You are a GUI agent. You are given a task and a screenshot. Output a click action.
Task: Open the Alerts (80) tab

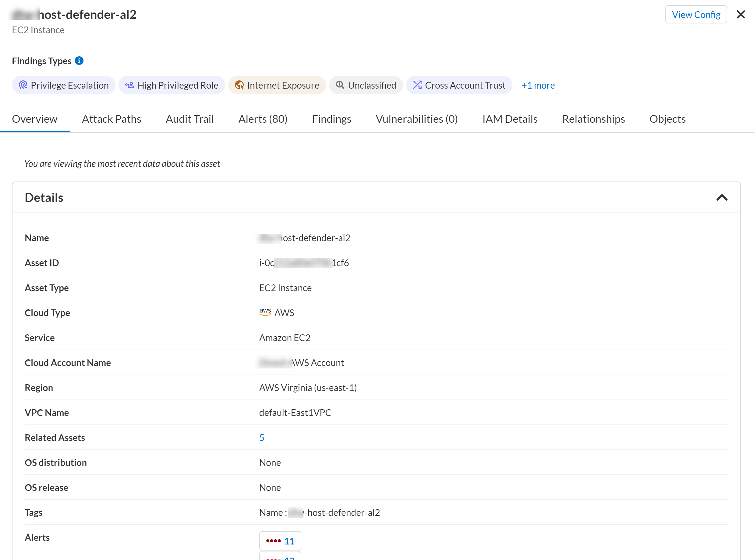coord(263,119)
